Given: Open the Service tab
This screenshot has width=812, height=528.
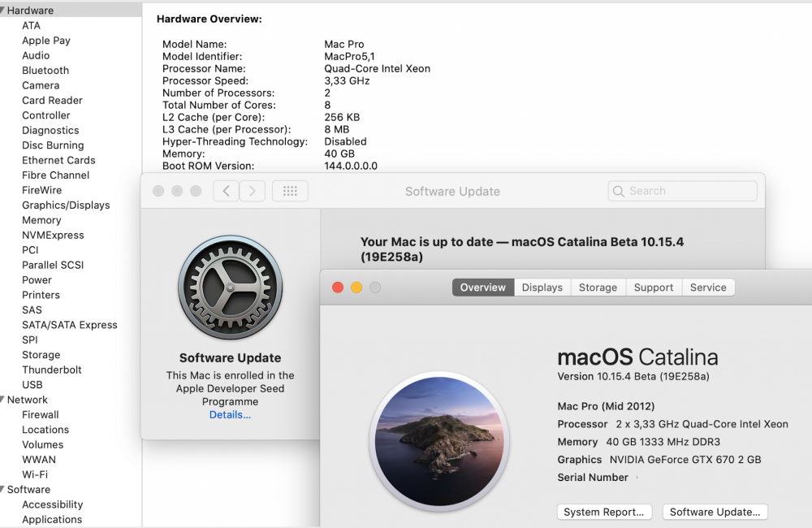Looking at the screenshot, I should click(x=708, y=288).
